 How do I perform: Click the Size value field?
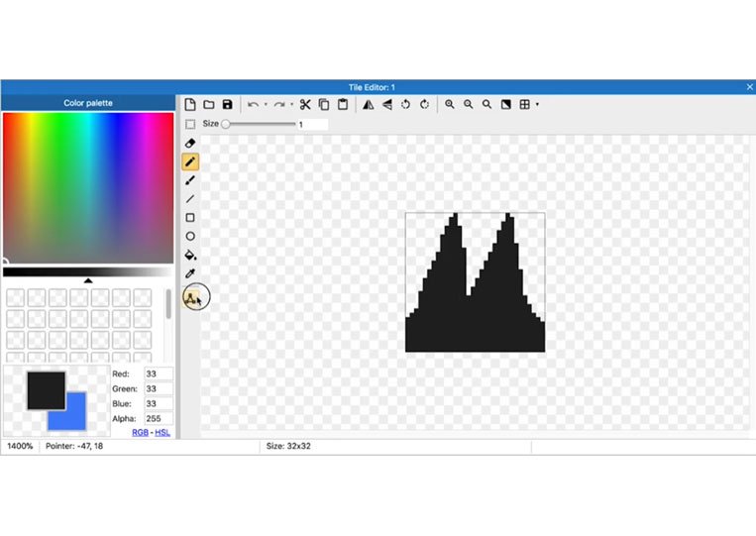(312, 125)
